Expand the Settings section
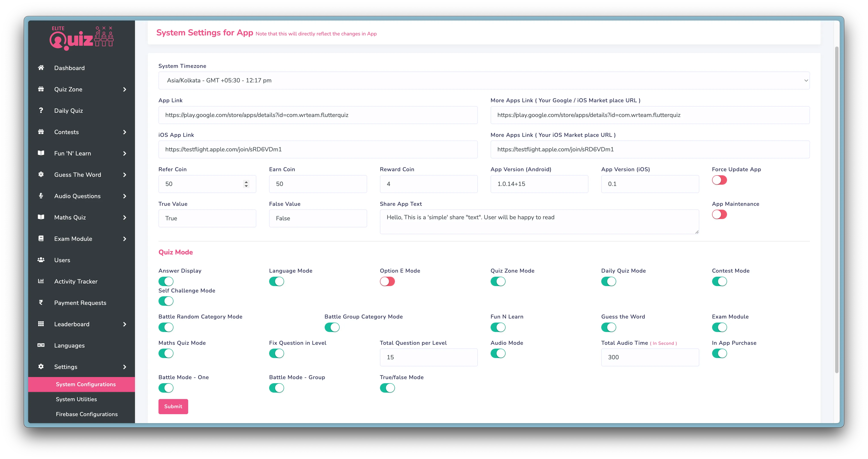The width and height of the screenshot is (868, 459). click(66, 367)
